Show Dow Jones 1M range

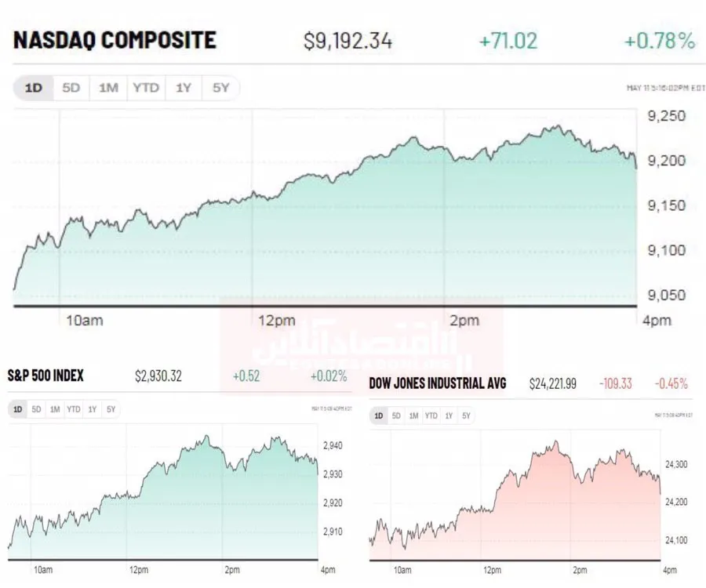click(x=413, y=416)
